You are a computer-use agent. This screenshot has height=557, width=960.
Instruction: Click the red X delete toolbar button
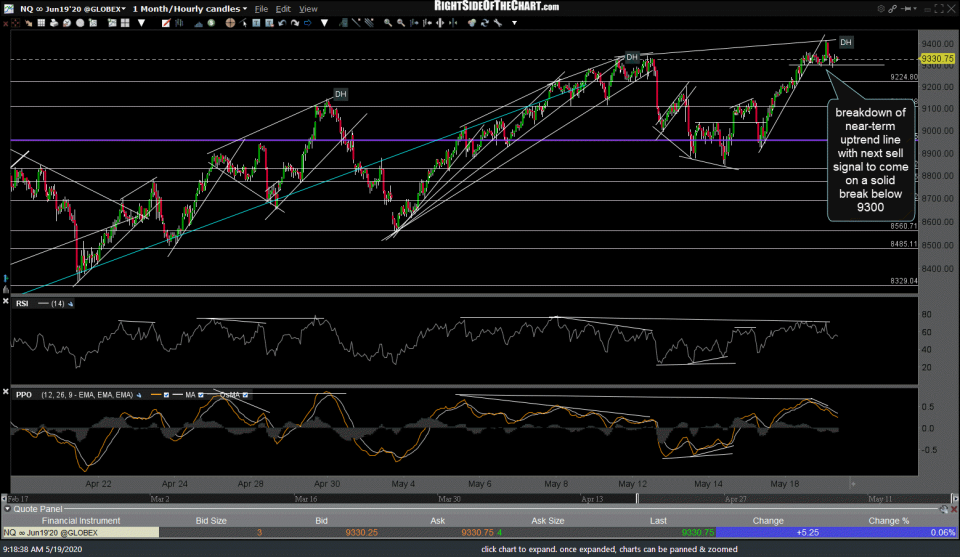click(6, 23)
